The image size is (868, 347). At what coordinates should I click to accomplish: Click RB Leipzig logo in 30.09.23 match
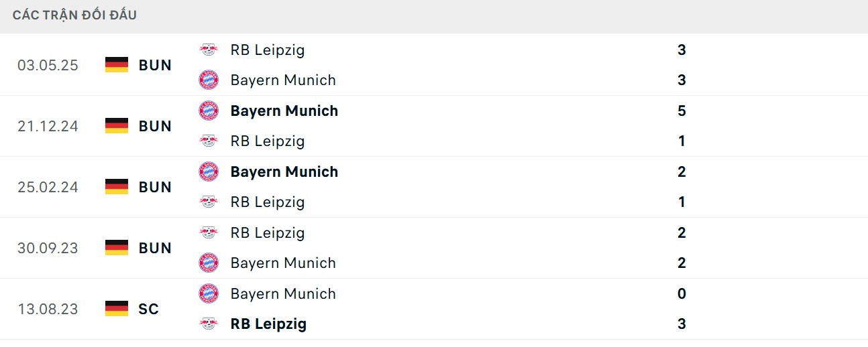point(209,232)
